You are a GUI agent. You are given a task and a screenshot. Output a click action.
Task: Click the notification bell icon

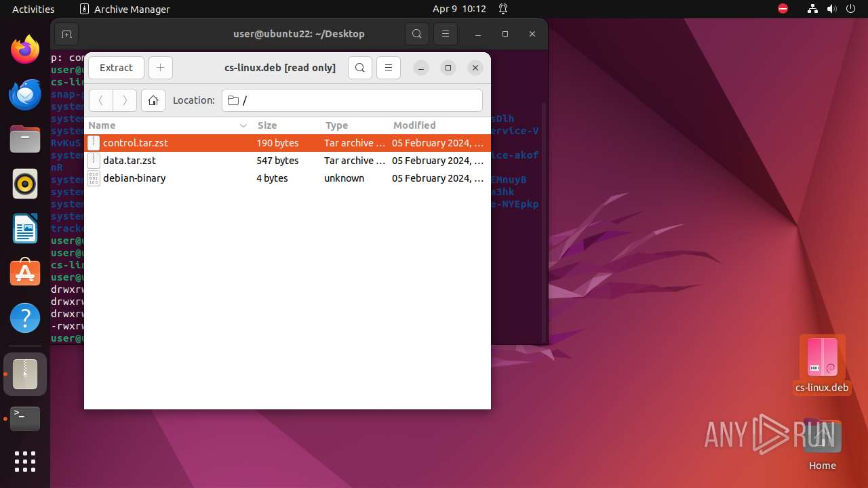(503, 9)
